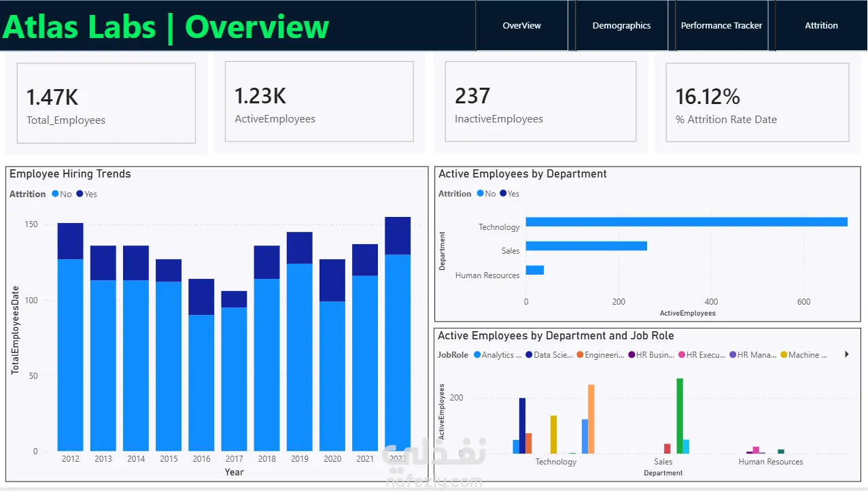Select the Human Resources bar in department chart
Viewport: 868px width, 491px height.
[x=535, y=270]
